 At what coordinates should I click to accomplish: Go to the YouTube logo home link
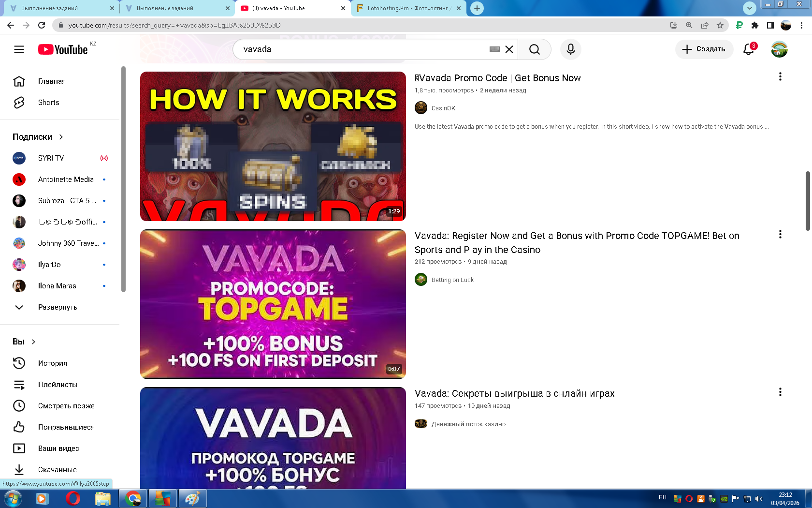click(63, 49)
